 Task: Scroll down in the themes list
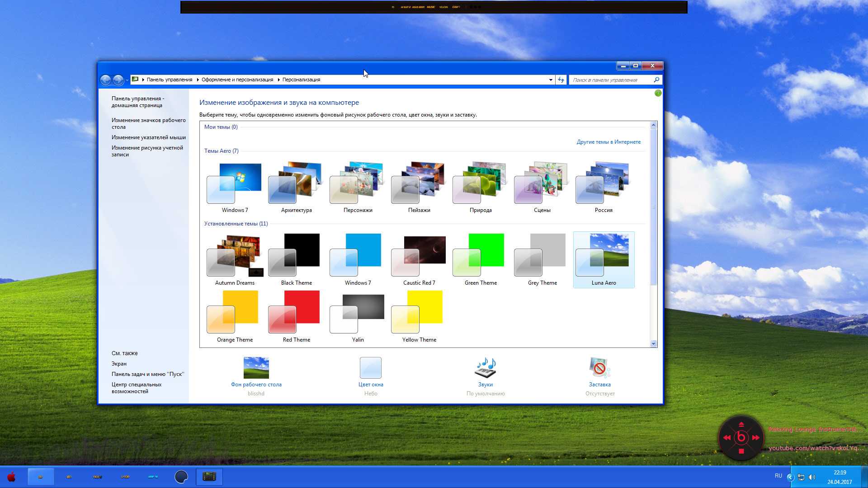pyautogui.click(x=653, y=344)
